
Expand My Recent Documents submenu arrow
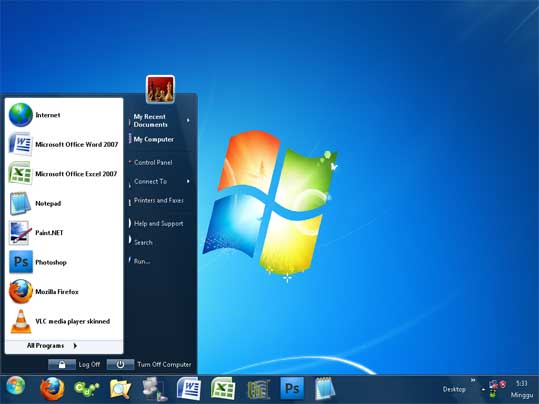pos(188,120)
